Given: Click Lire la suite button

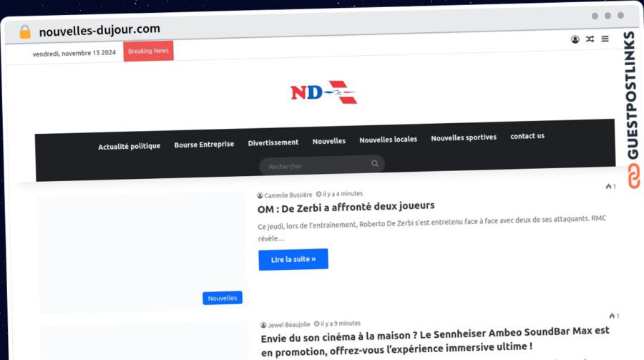Looking at the screenshot, I should click(293, 259).
